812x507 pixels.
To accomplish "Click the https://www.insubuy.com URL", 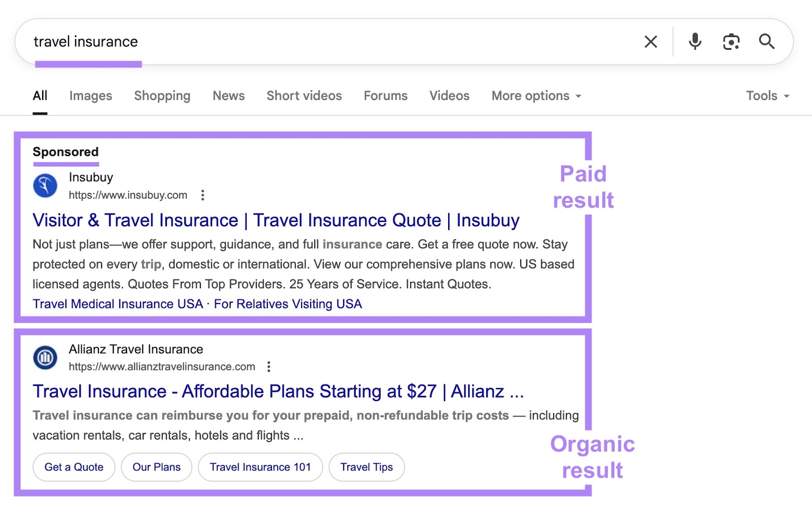I will pos(128,195).
